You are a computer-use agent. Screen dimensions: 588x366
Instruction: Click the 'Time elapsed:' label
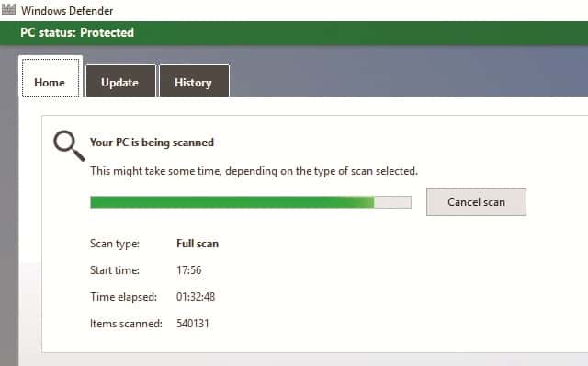[x=124, y=297]
